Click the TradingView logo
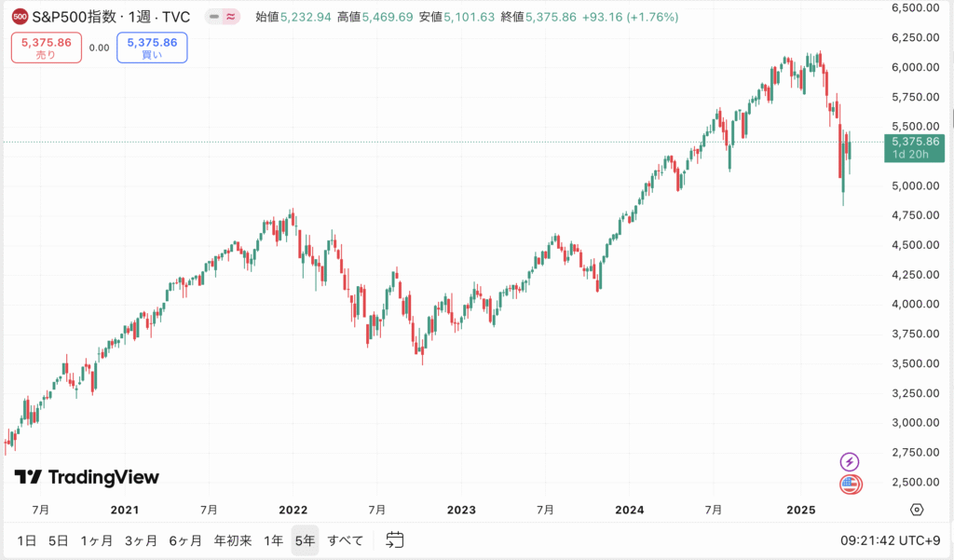 pyautogui.click(x=87, y=477)
